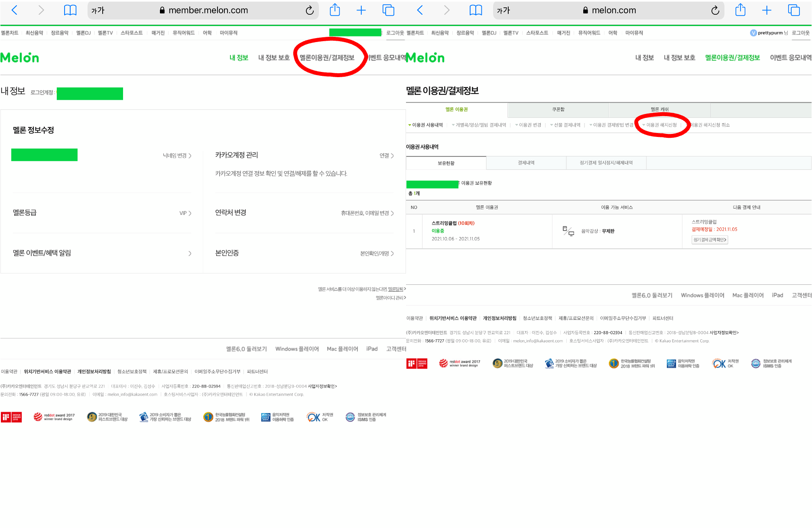Click the Melon logo on left page
The width and height of the screenshot is (812, 530).
tap(19, 58)
